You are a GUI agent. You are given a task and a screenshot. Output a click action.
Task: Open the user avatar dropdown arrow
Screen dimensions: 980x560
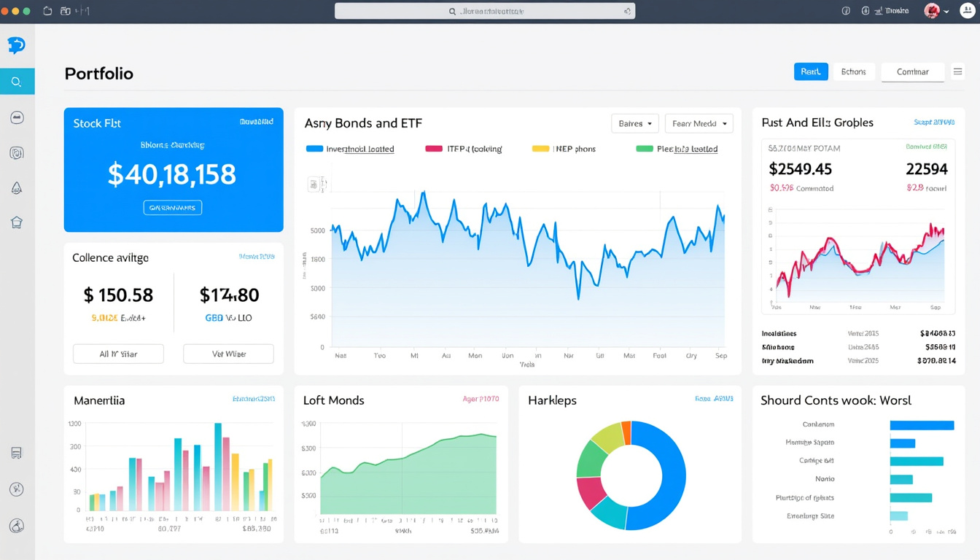tap(946, 11)
